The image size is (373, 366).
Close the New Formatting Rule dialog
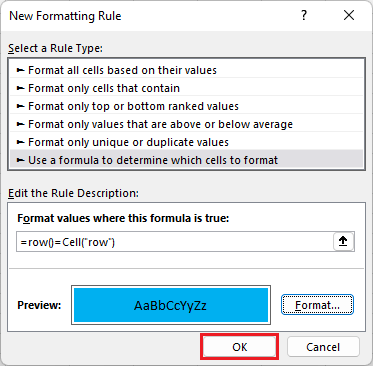point(349,15)
